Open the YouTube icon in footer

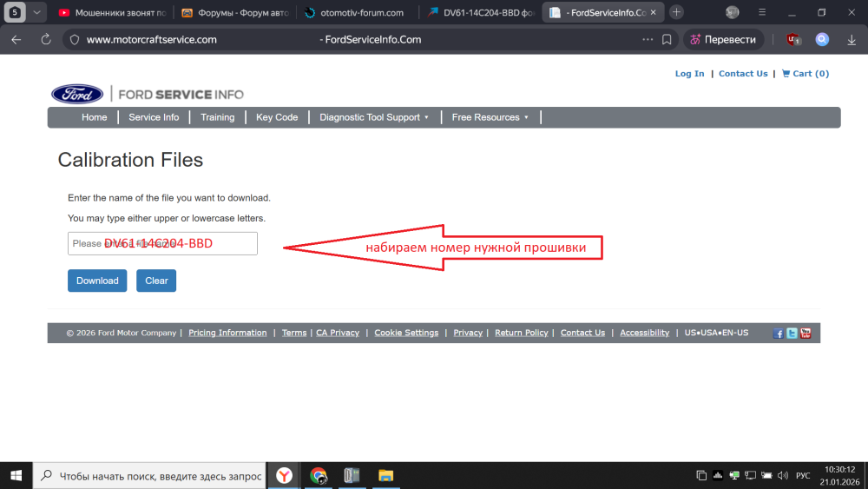(x=806, y=334)
